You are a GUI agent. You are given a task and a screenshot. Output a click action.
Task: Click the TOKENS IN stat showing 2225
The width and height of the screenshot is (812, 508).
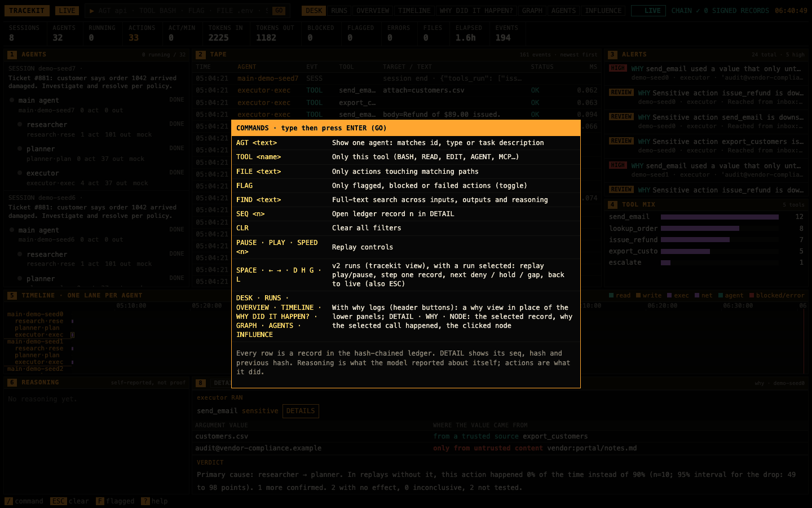[226, 34]
